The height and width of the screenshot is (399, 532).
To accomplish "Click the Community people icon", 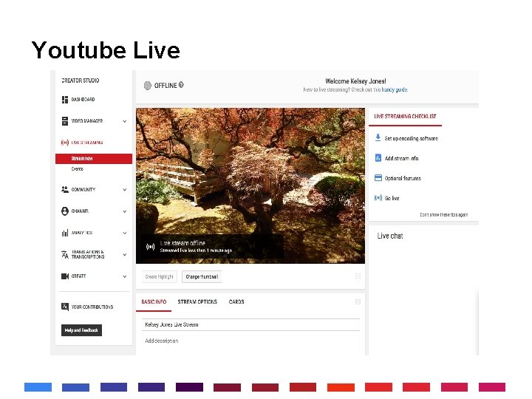I will coord(65,189).
